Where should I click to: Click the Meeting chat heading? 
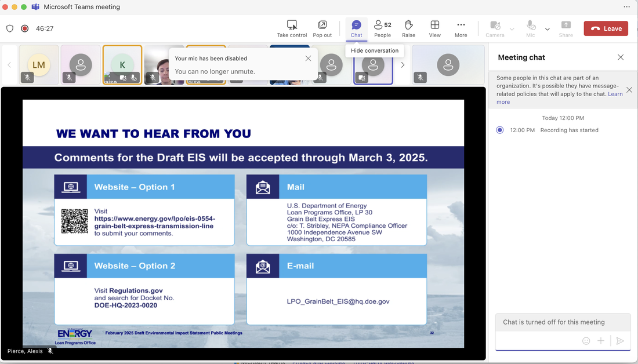[521, 57]
